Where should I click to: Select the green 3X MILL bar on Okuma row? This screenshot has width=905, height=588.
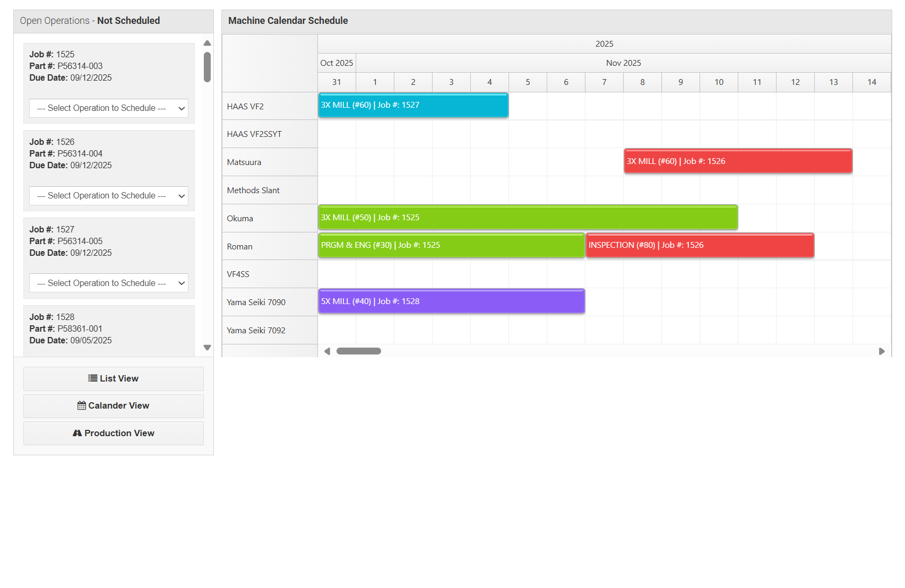[x=527, y=217]
